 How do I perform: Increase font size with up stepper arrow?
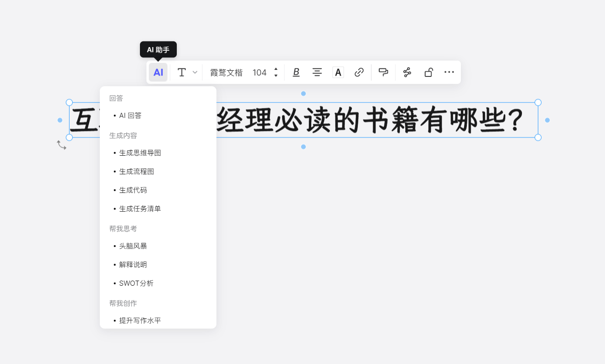pos(276,69)
